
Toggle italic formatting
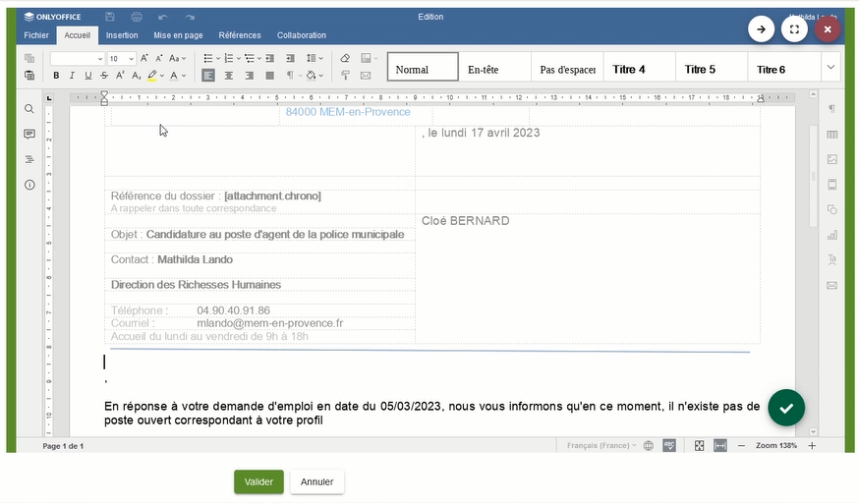[x=72, y=76]
